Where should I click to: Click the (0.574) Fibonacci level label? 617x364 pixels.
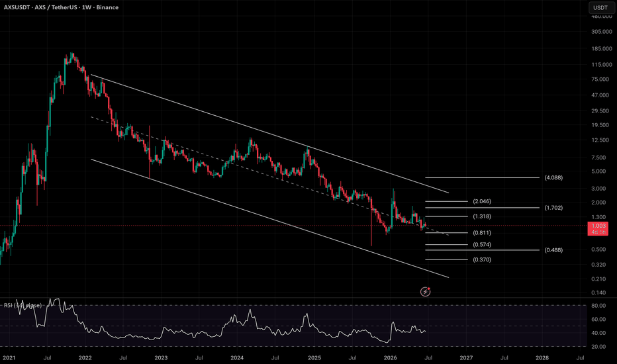482,244
